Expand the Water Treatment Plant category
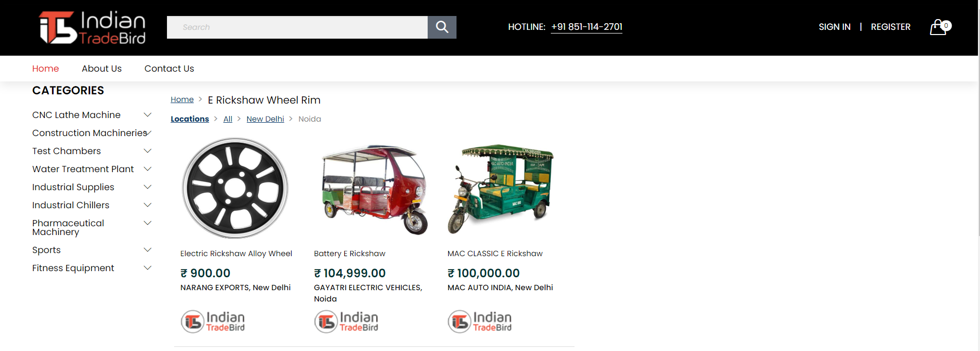 click(147, 169)
